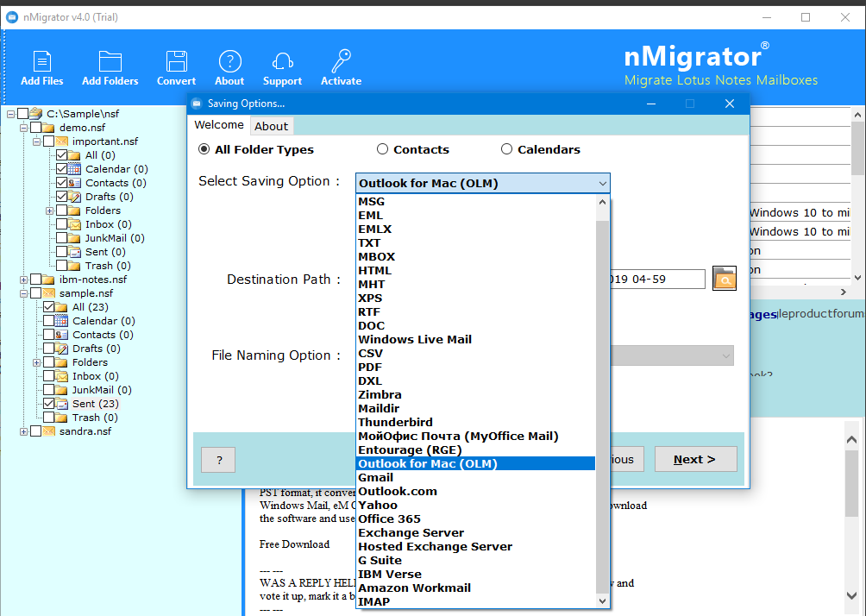Collapse the sample.nsf tree node
The image size is (866, 616).
24,293
